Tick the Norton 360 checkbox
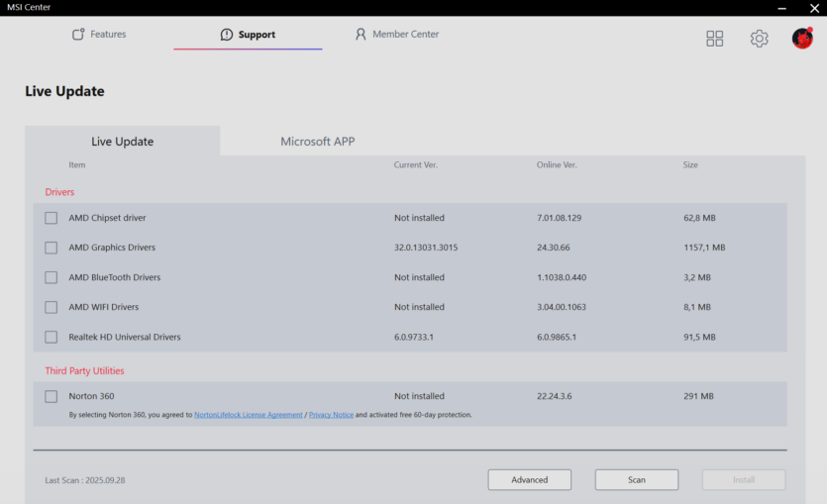827x504 pixels. click(x=52, y=396)
